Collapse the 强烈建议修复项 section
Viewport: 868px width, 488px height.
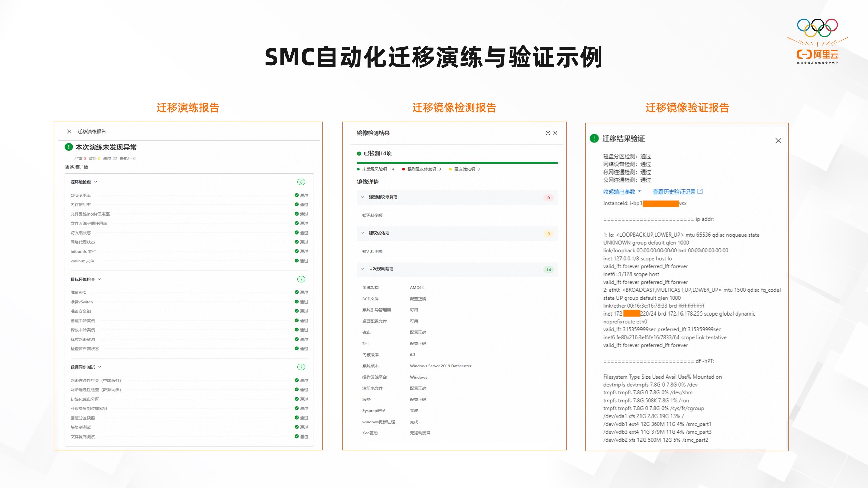(363, 197)
